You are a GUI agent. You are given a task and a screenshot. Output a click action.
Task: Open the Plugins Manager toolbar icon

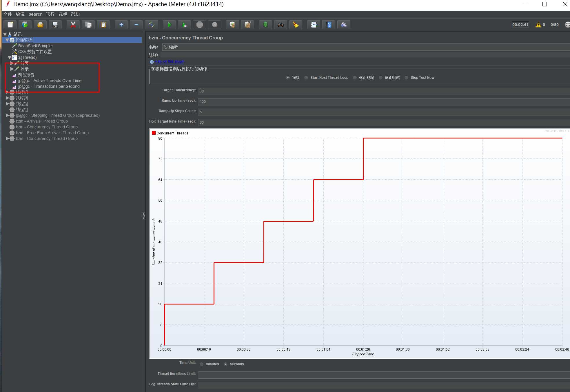coord(344,25)
